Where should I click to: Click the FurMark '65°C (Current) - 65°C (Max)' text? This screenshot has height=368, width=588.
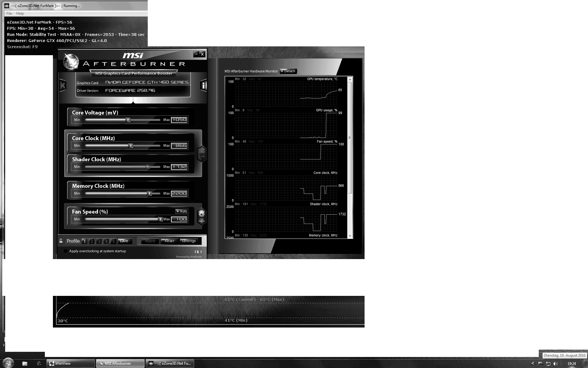(254, 300)
